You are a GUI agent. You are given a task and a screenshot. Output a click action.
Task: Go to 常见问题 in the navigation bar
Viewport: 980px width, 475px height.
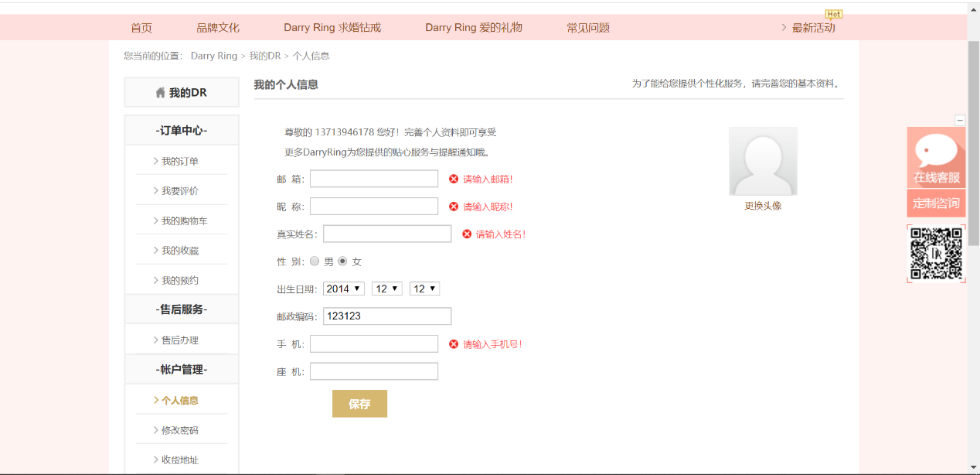tap(587, 28)
